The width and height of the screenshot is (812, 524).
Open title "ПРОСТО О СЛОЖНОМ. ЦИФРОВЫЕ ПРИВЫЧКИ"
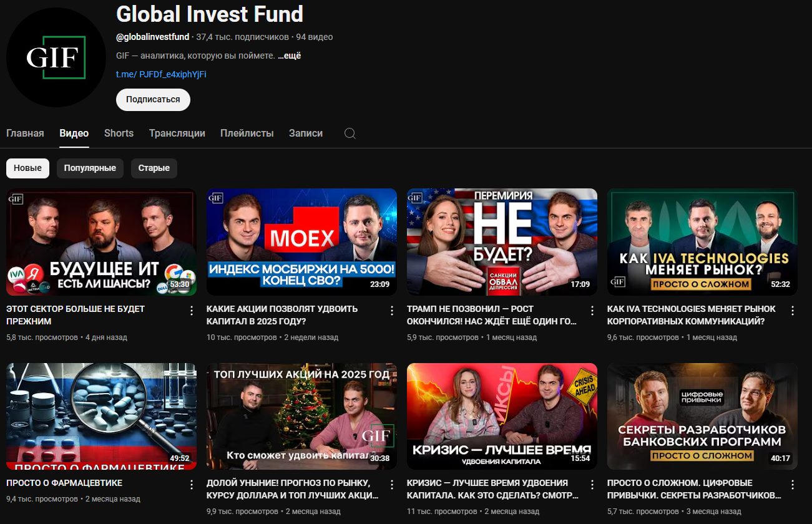694,489
